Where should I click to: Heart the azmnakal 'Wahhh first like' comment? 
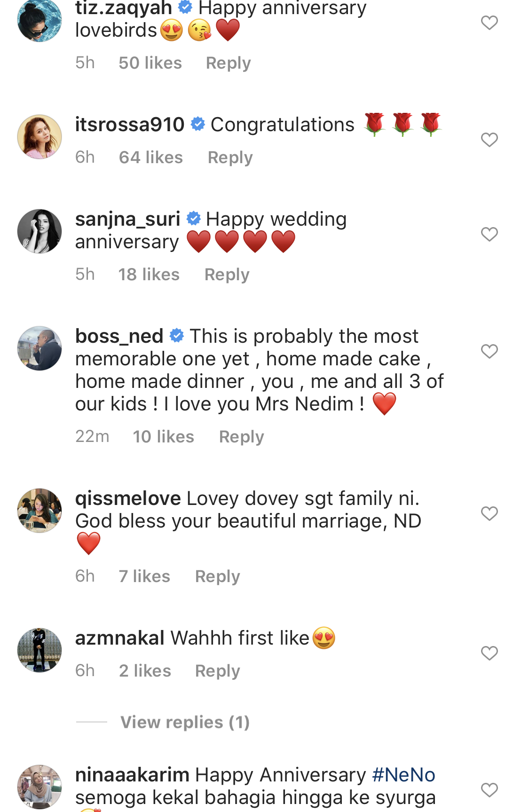point(489,653)
